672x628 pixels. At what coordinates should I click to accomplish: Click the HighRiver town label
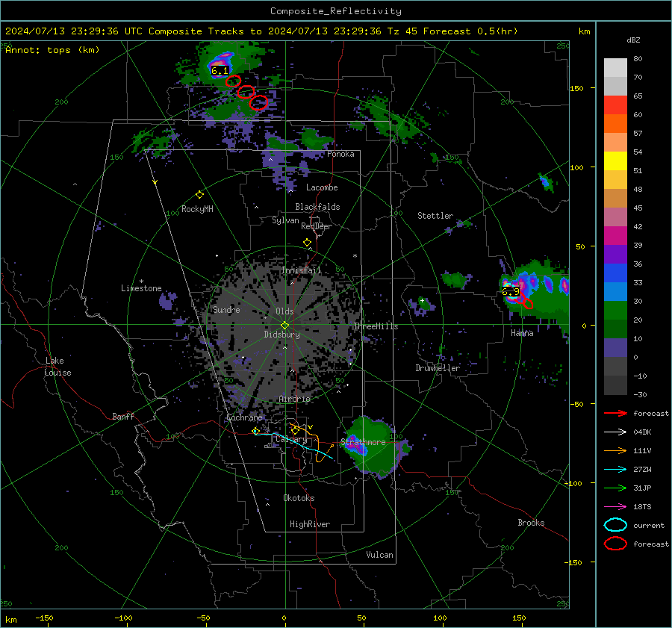[x=309, y=524]
